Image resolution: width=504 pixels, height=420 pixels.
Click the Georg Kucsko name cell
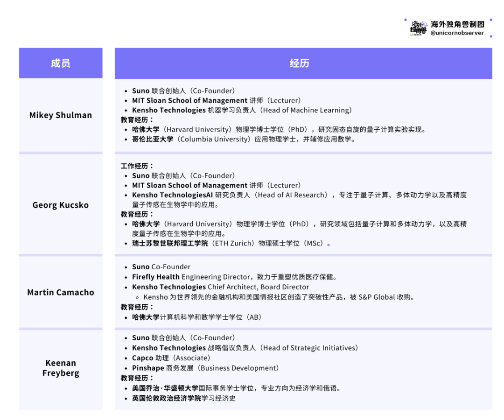[61, 205]
